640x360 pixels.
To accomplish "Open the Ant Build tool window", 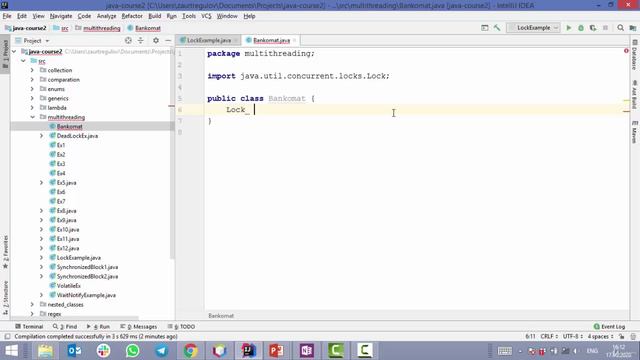I will (x=635, y=94).
